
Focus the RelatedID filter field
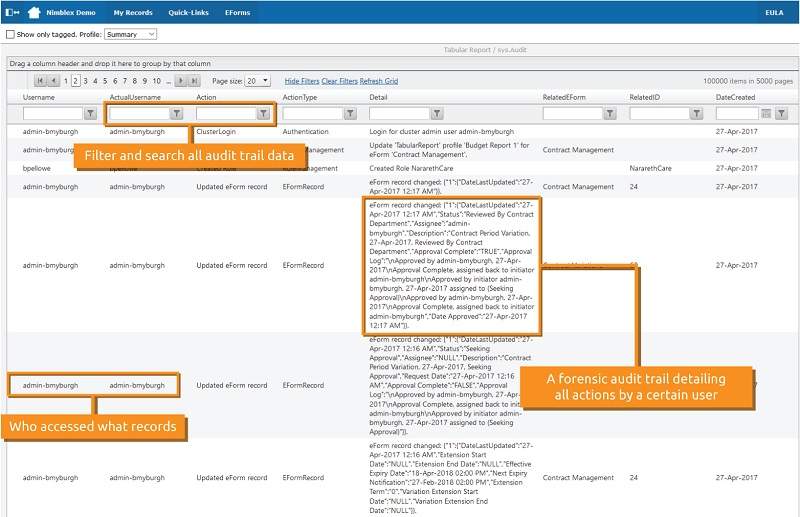pyautogui.click(x=659, y=113)
